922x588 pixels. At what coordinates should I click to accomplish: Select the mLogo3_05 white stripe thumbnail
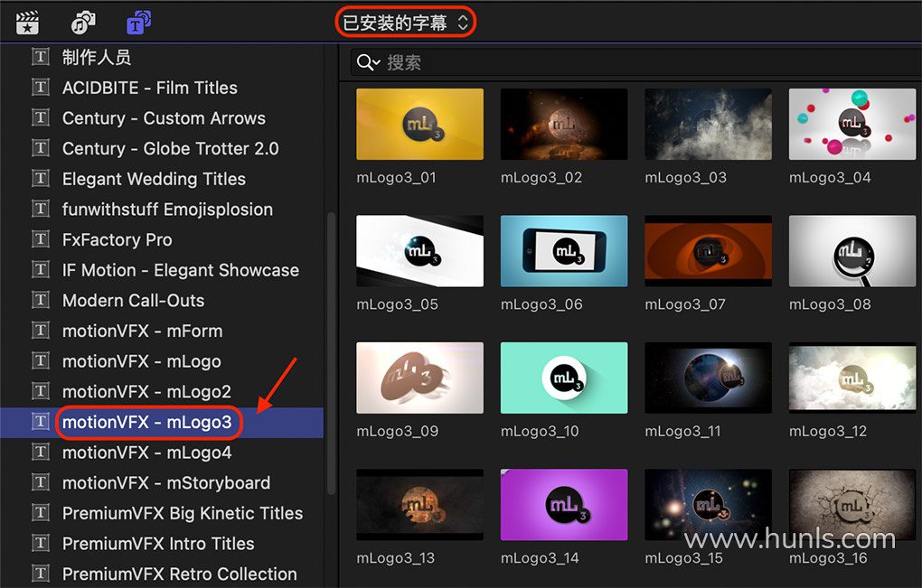point(419,251)
